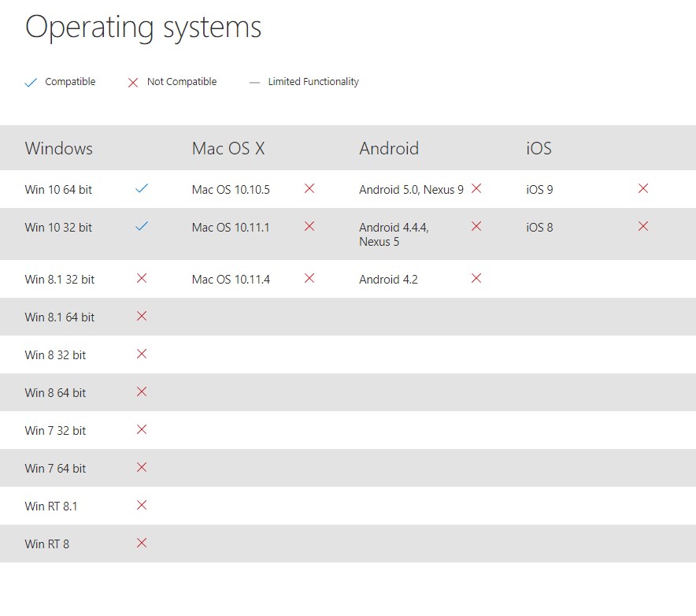The height and width of the screenshot is (616, 696).
Task: Click the Android 4.4.4, Nexus 5 label
Action: coord(394,235)
